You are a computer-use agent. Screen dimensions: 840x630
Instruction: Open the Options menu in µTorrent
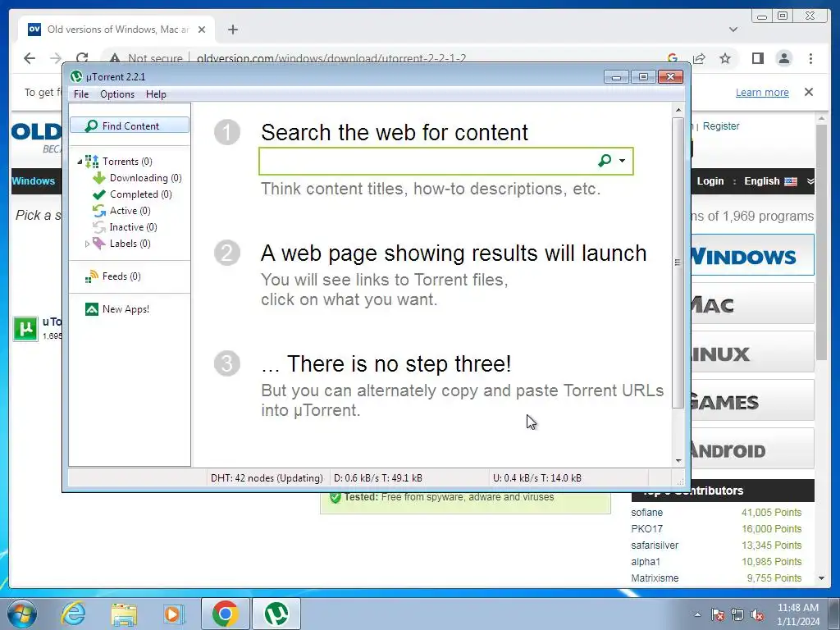tap(117, 94)
